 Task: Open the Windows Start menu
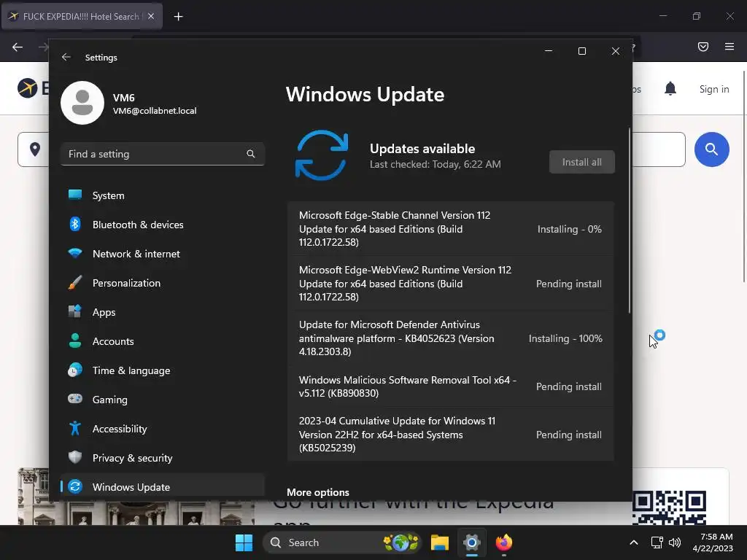244,542
